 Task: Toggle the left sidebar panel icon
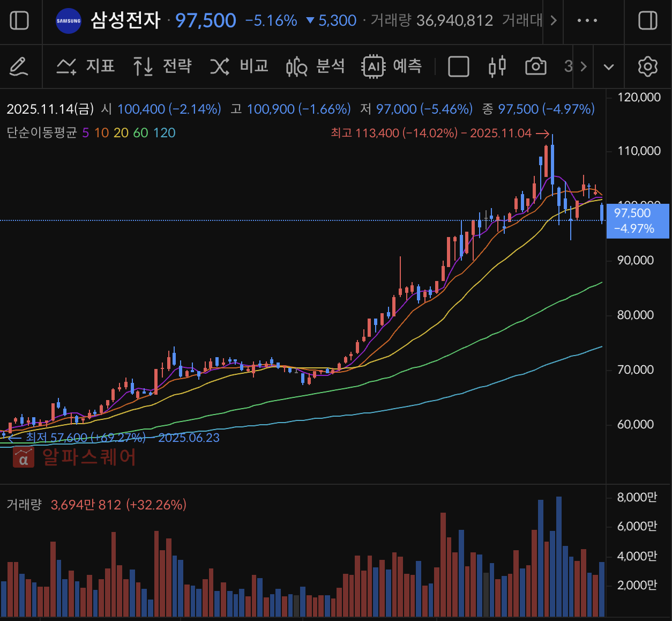point(19,21)
